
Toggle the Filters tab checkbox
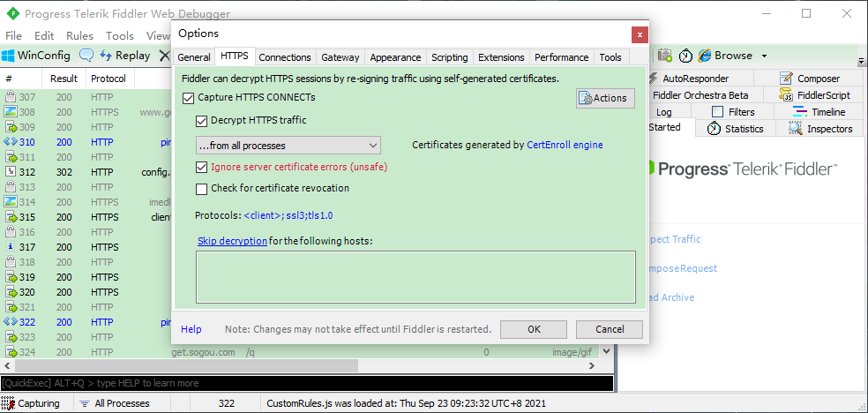pyautogui.click(x=717, y=112)
